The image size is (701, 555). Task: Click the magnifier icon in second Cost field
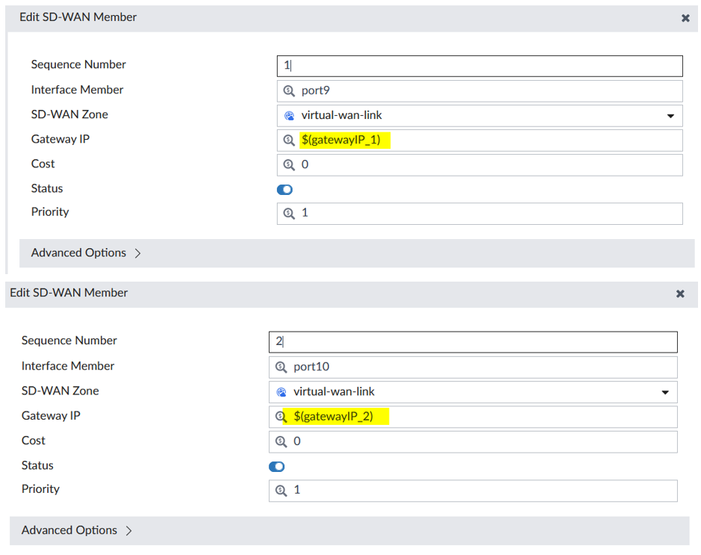pyautogui.click(x=282, y=442)
